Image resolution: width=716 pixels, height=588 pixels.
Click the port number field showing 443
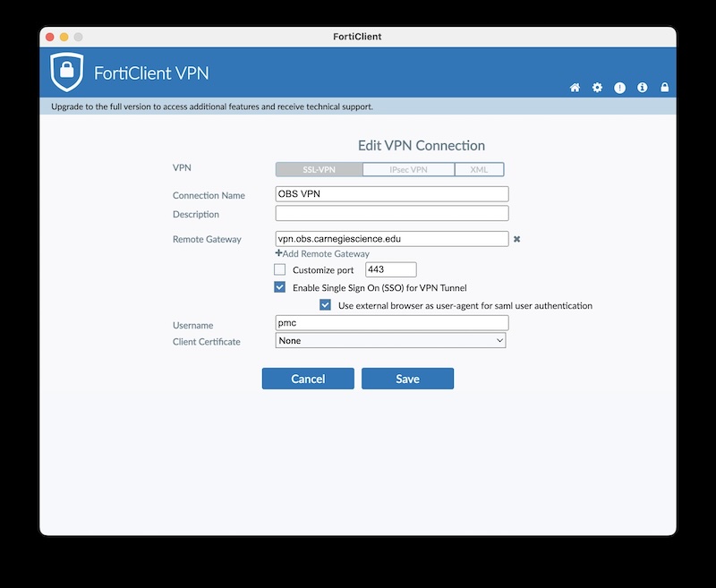pyautogui.click(x=391, y=269)
